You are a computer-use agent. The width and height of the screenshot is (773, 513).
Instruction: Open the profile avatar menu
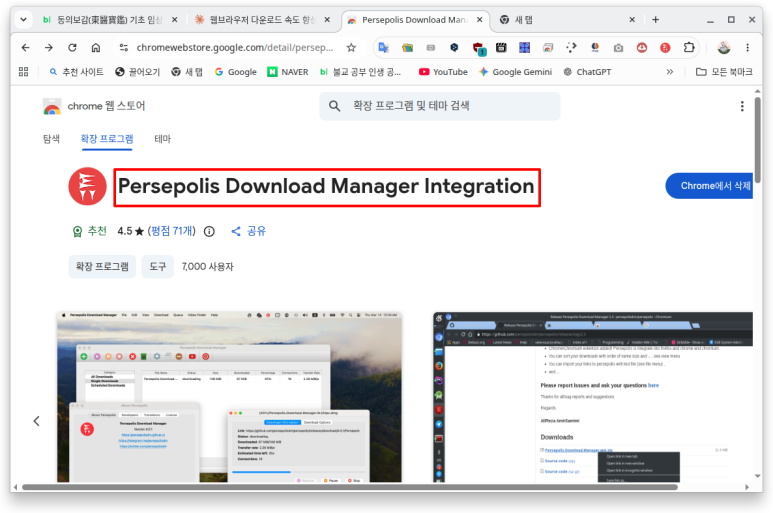click(724, 47)
